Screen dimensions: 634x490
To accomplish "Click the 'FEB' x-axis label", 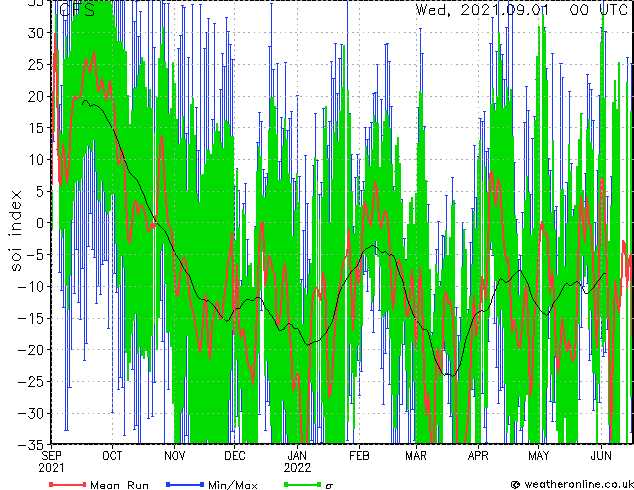I will tap(359, 456).
